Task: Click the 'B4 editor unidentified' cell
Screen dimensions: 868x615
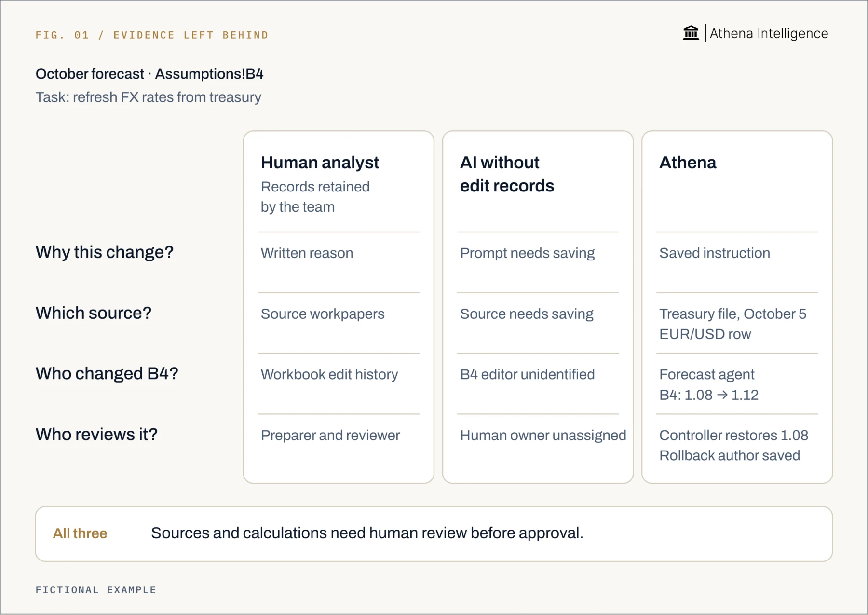Action: [527, 375]
